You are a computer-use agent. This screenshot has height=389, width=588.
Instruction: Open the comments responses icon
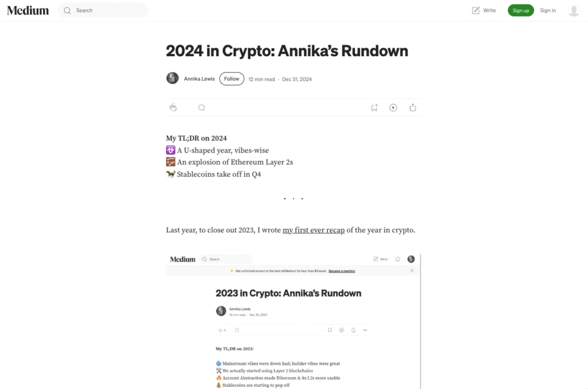[202, 107]
